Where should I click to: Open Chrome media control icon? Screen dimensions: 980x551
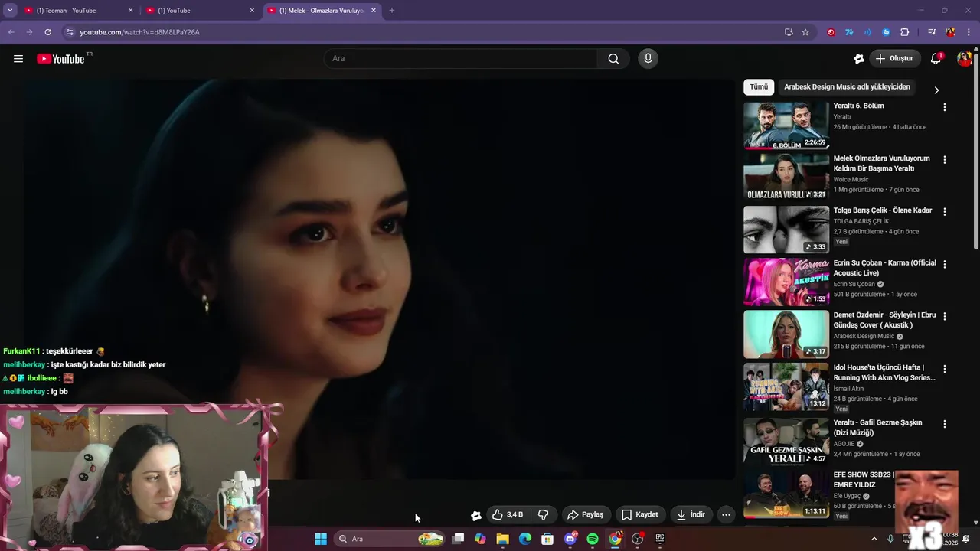tap(932, 32)
